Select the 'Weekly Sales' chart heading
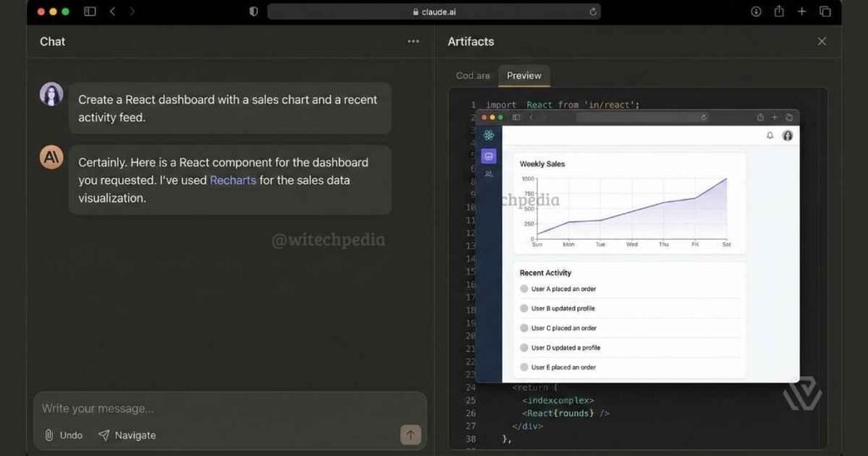This screenshot has height=456, width=868. pos(542,164)
